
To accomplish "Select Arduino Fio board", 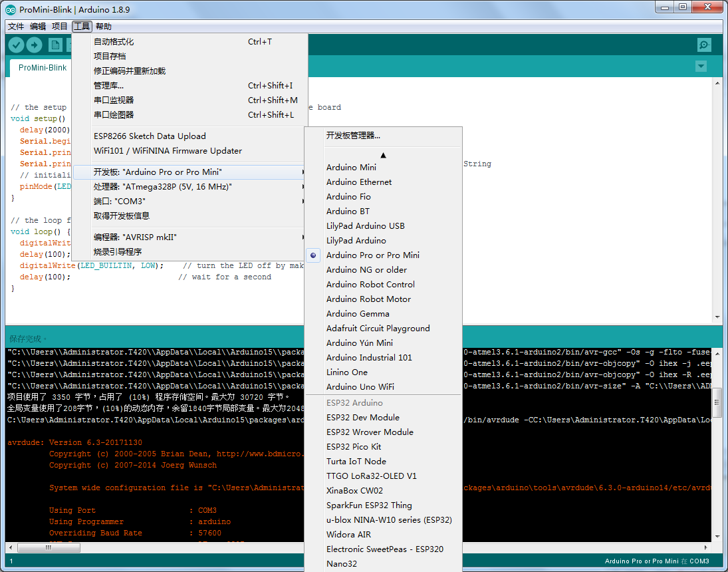I will [x=384, y=197].
